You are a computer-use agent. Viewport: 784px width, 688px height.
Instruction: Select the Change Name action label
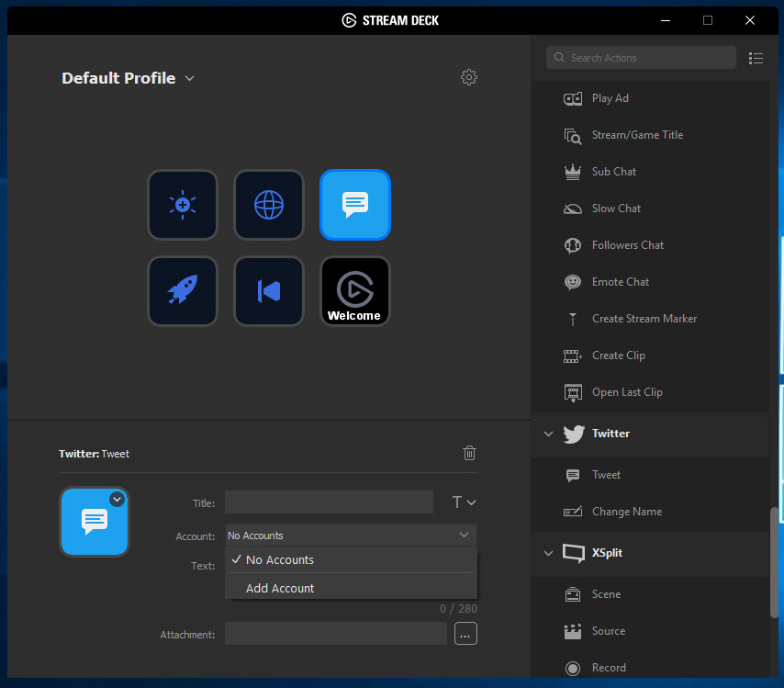pos(627,512)
